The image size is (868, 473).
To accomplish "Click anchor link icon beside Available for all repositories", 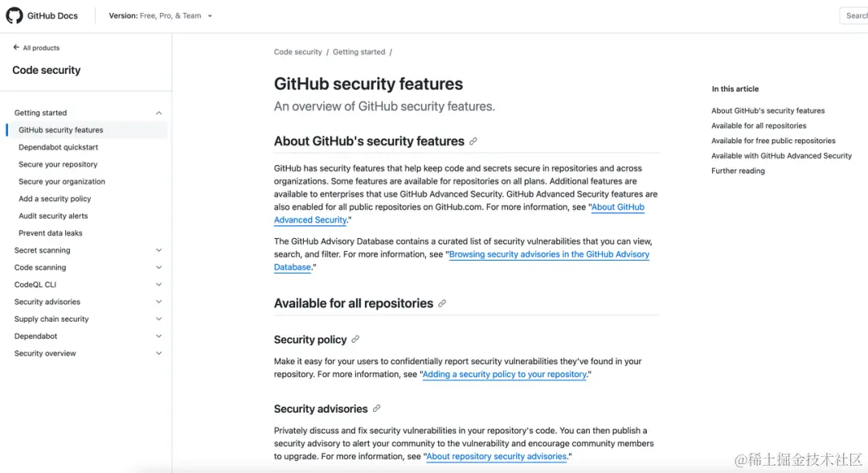I will click(442, 304).
